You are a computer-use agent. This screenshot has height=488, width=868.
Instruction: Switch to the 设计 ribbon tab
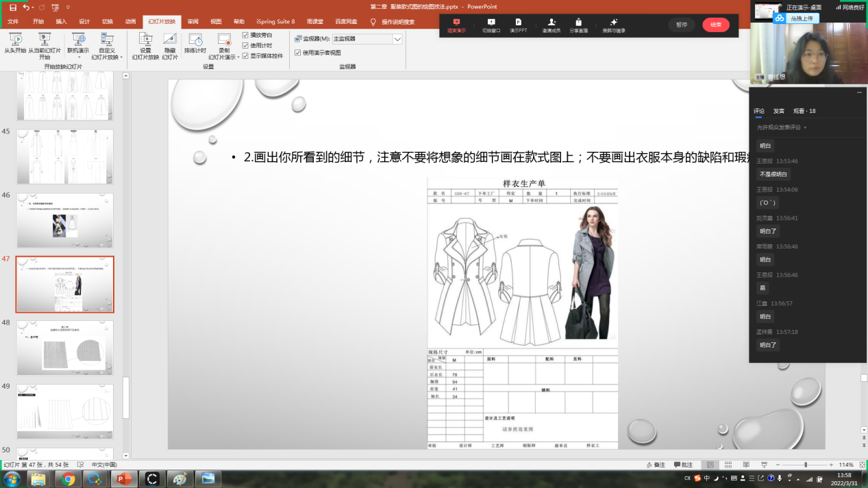pos(84,22)
